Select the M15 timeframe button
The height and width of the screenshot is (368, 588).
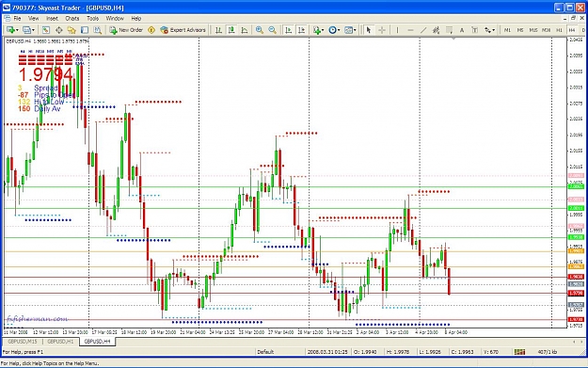pos(533,30)
